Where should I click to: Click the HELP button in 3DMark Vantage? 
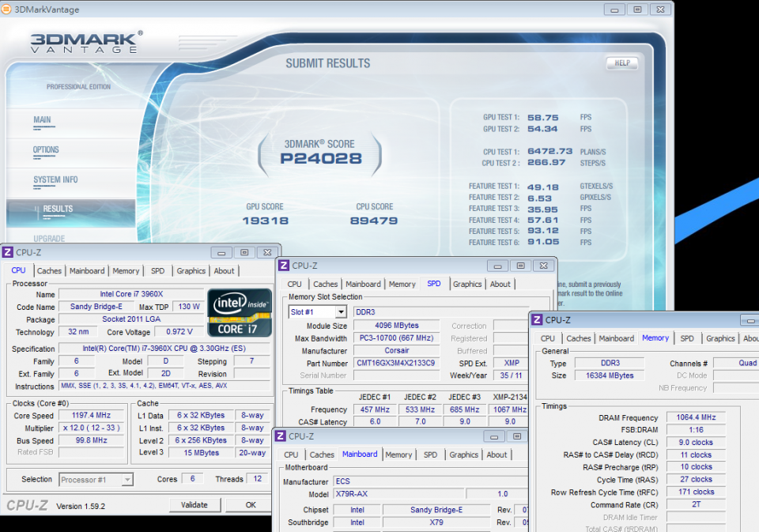click(621, 63)
